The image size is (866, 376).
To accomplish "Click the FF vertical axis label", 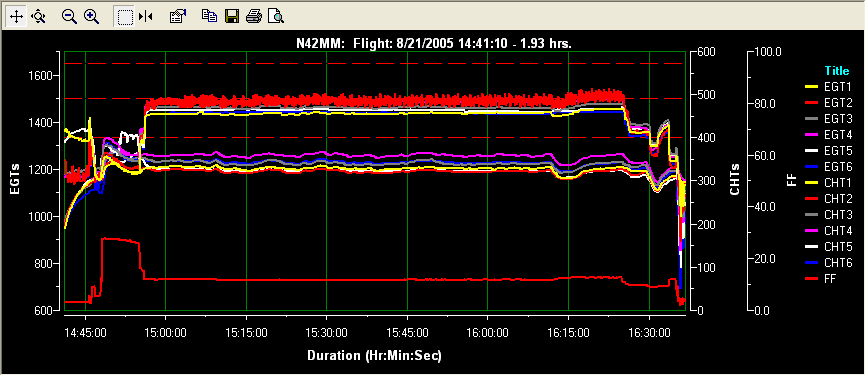I will [792, 180].
